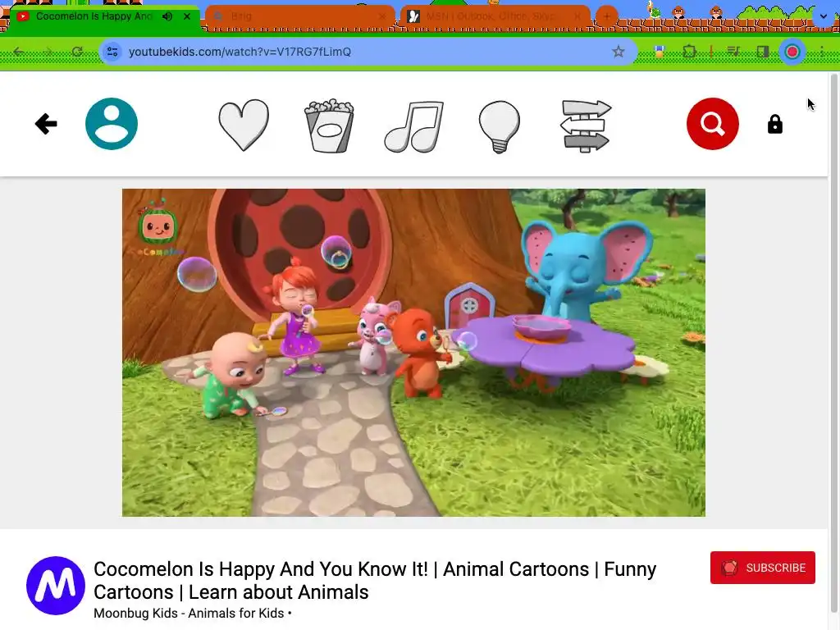Image resolution: width=840 pixels, height=630 pixels.
Task: Open the popcorn Shows category
Action: (x=329, y=126)
